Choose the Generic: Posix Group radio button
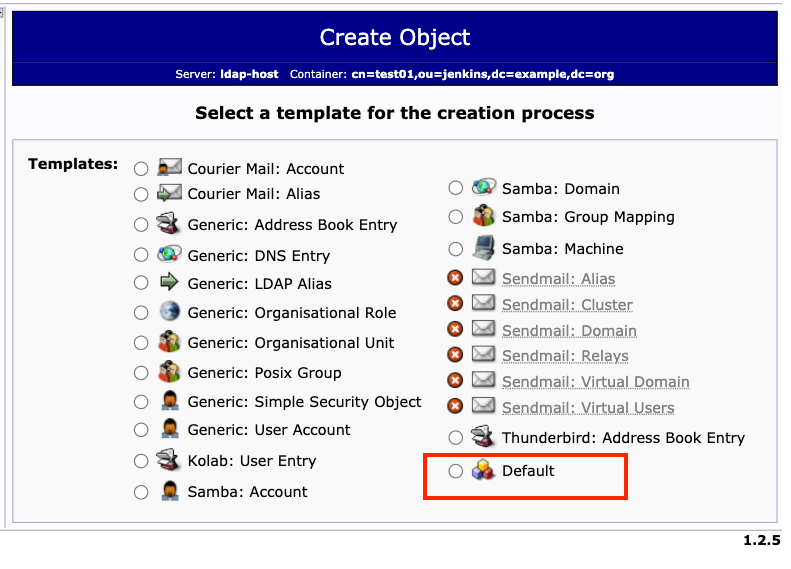The height and width of the screenshot is (569, 791). [x=141, y=373]
